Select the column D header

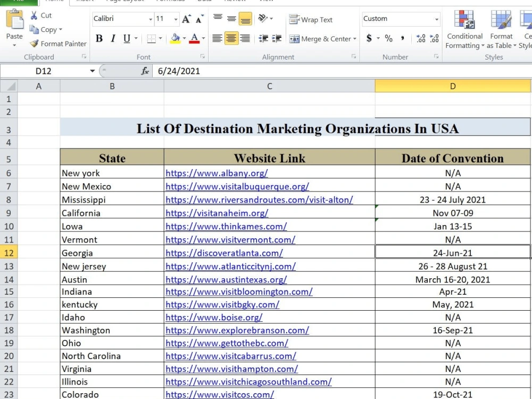coord(453,86)
